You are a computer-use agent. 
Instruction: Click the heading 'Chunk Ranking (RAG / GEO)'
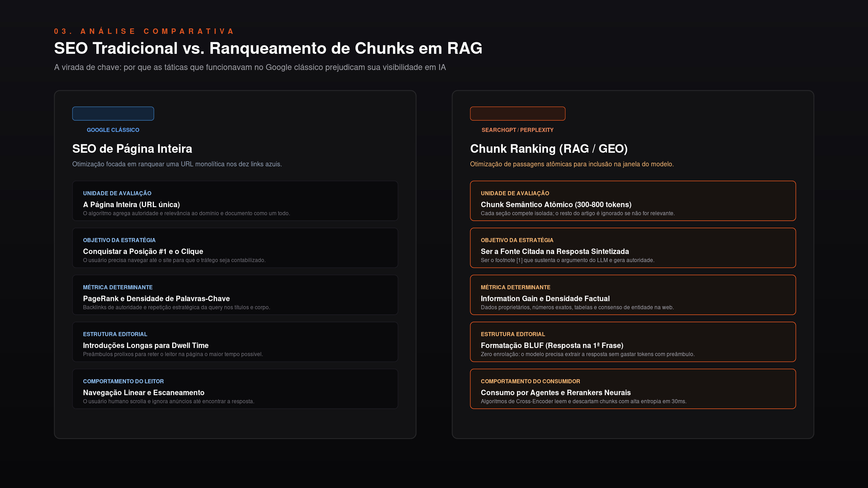click(549, 148)
